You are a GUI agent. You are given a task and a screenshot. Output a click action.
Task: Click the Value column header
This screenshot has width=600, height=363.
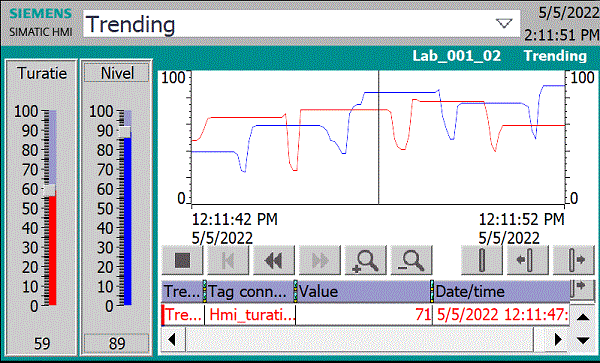pos(364,292)
